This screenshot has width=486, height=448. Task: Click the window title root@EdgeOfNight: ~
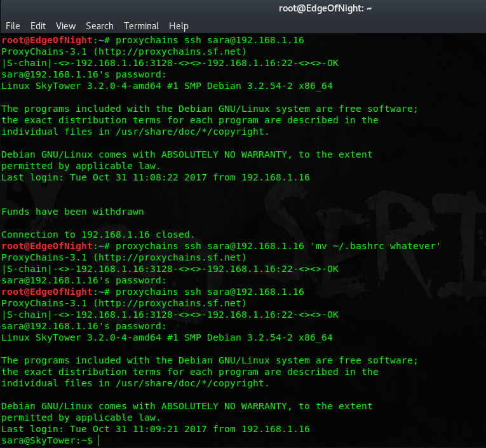(325, 8)
